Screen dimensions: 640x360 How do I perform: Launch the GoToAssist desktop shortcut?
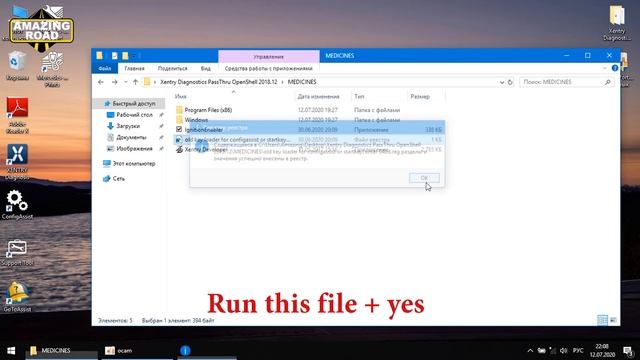coord(17,297)
